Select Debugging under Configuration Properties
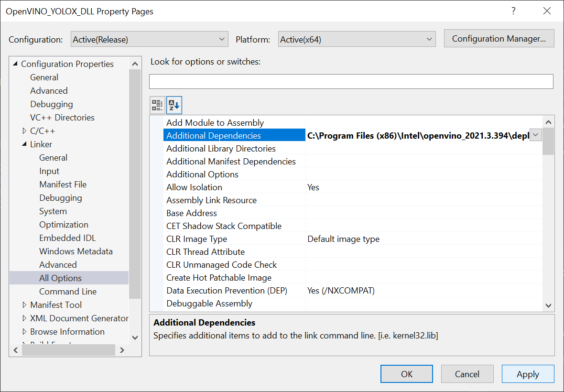The width and height of the screenshot is (564, 392). coord(52,104)
